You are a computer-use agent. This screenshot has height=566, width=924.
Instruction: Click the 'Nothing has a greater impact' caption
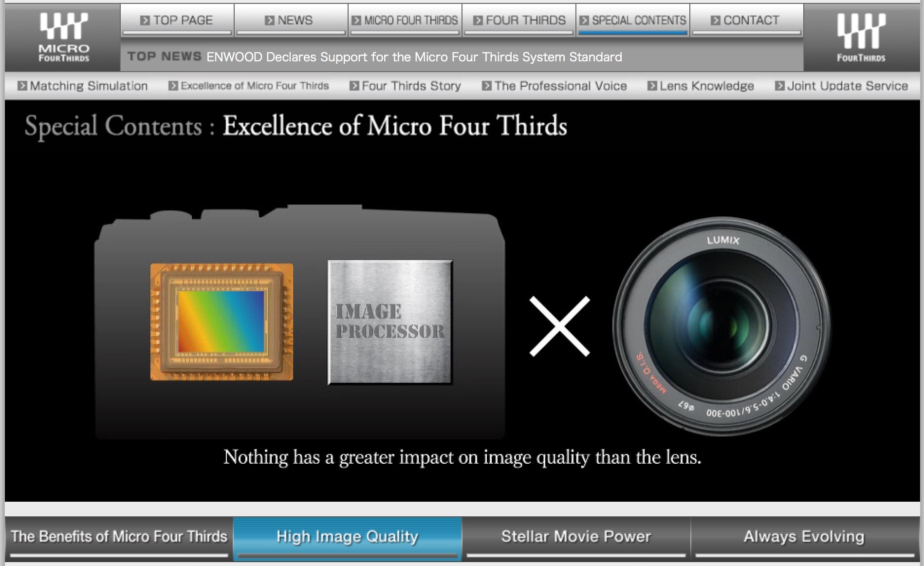click(x=462, y=457)
